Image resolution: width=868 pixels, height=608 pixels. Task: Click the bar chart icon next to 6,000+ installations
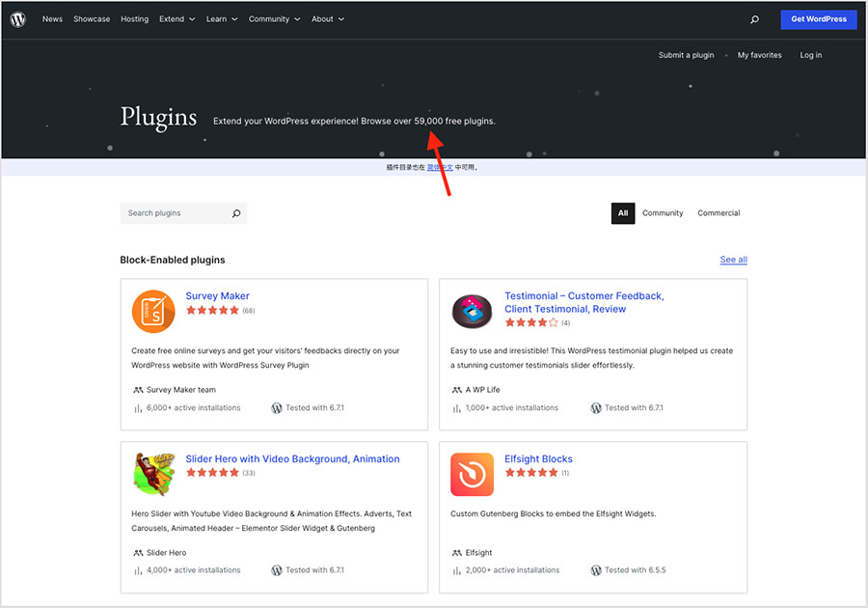click(138, 408)
